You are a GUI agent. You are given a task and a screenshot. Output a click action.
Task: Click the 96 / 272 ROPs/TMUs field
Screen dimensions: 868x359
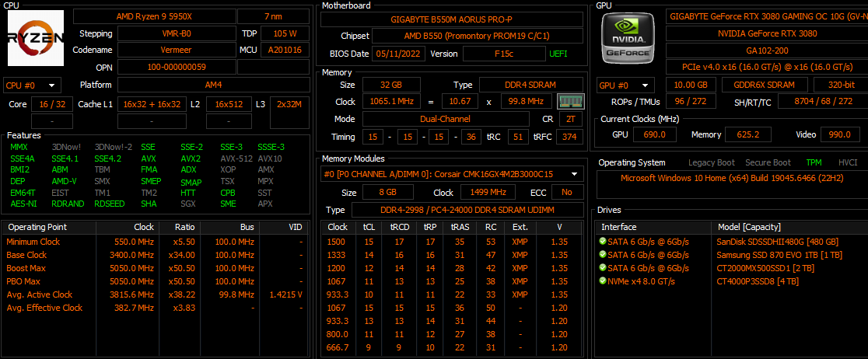(x=691, y=101)
